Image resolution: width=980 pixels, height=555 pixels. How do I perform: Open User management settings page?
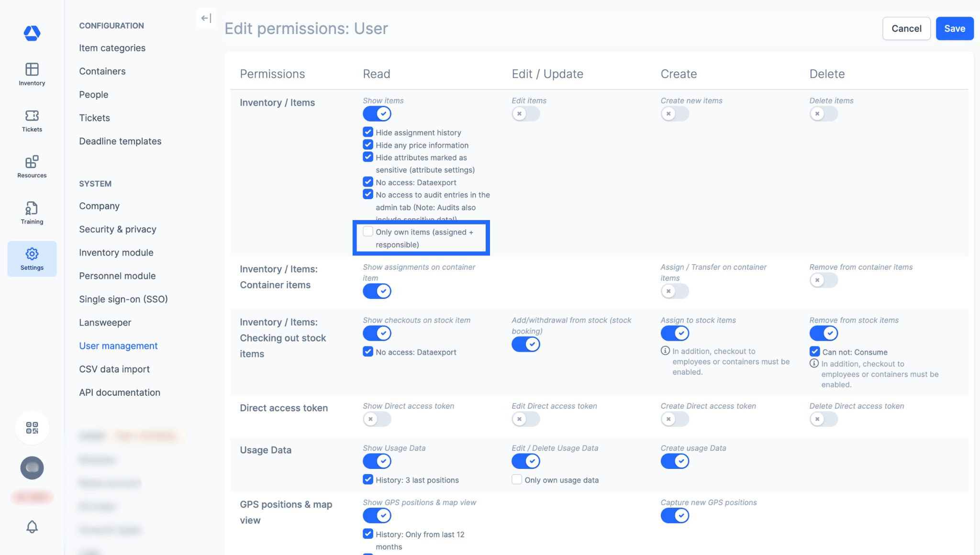coord(118,346)
